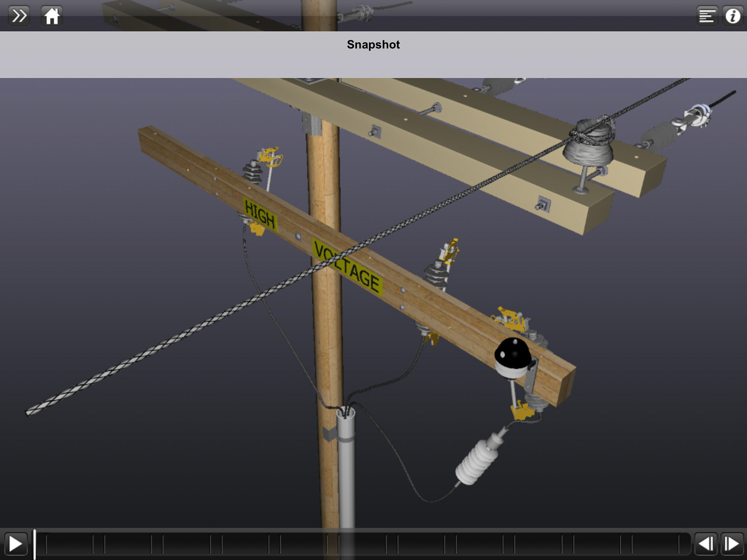This screenshot has width=747, height=560.
Task: Step to the next frame
Action: point(732,544)
